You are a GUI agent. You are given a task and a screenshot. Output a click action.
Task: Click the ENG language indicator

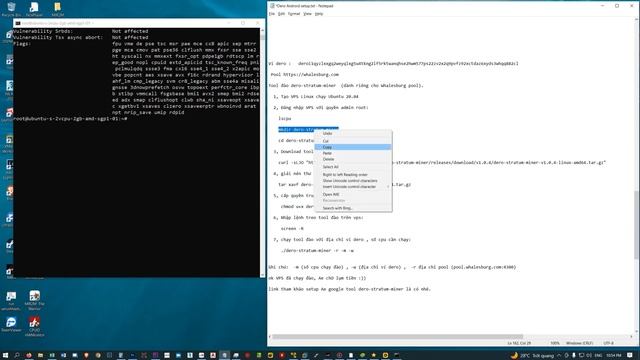pyautogui.click(x=598, y=356)
